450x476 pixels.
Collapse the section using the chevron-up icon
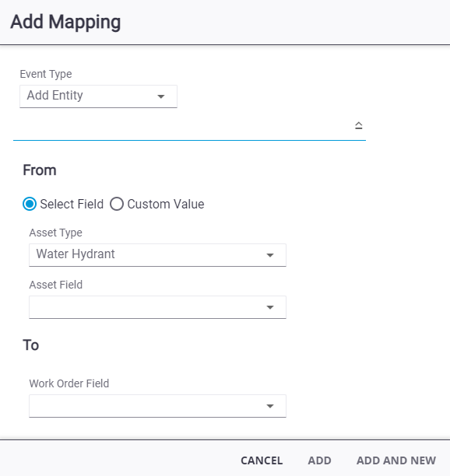359,125
